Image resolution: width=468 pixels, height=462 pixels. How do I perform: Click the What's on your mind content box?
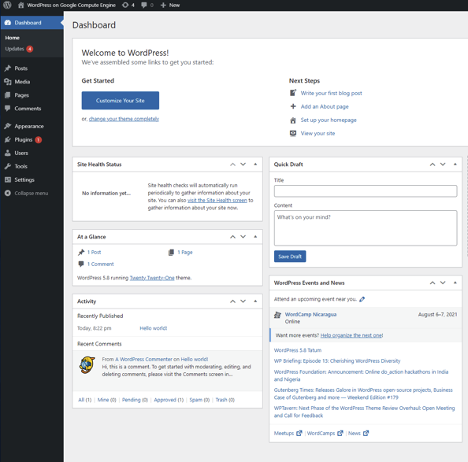(366, 228)
